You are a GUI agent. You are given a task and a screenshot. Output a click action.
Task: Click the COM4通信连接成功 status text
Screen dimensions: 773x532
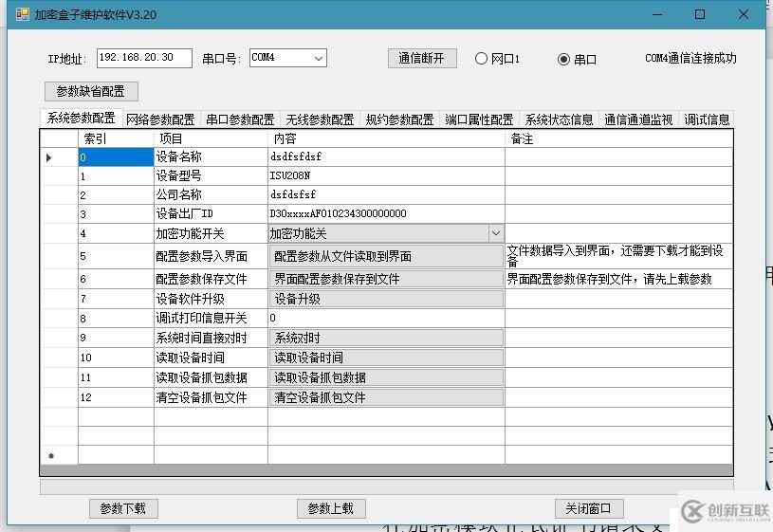[690, 58]
